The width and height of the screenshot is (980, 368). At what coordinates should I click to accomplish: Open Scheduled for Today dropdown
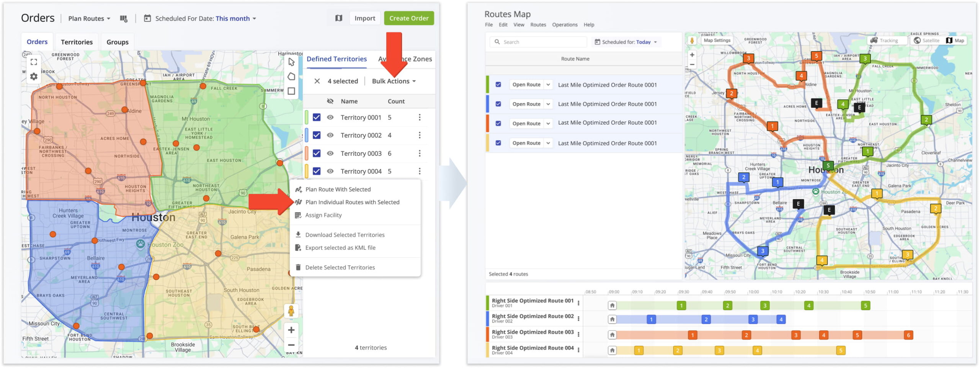[626, 42]
